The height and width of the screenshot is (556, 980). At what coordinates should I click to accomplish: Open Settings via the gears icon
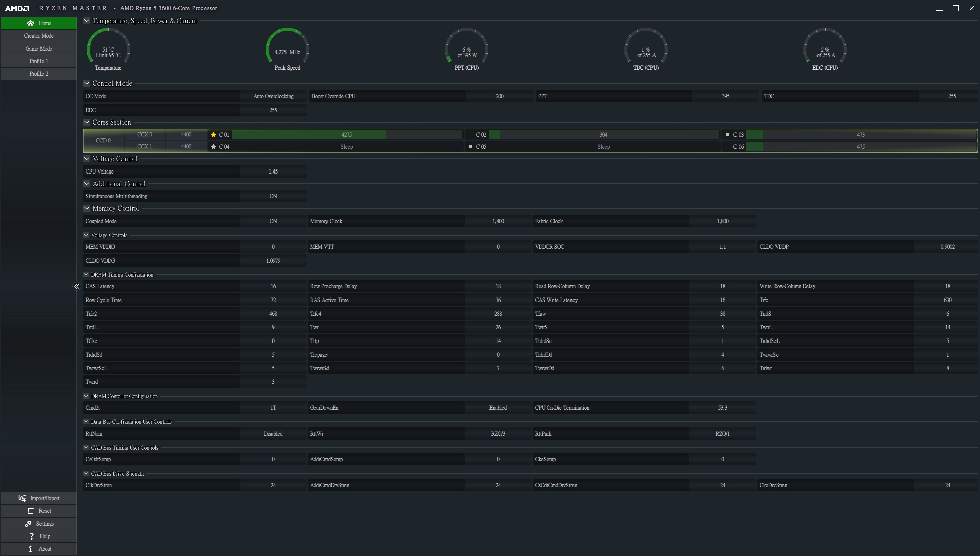[28, 524]
